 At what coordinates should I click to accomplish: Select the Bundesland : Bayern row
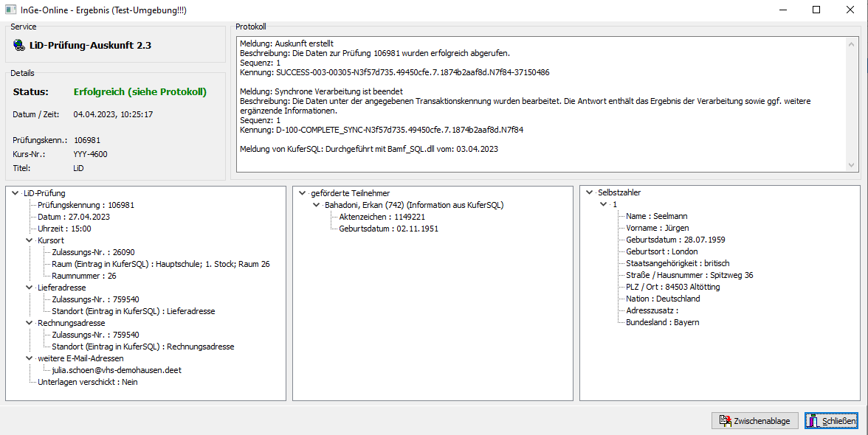tap(662, 322)
